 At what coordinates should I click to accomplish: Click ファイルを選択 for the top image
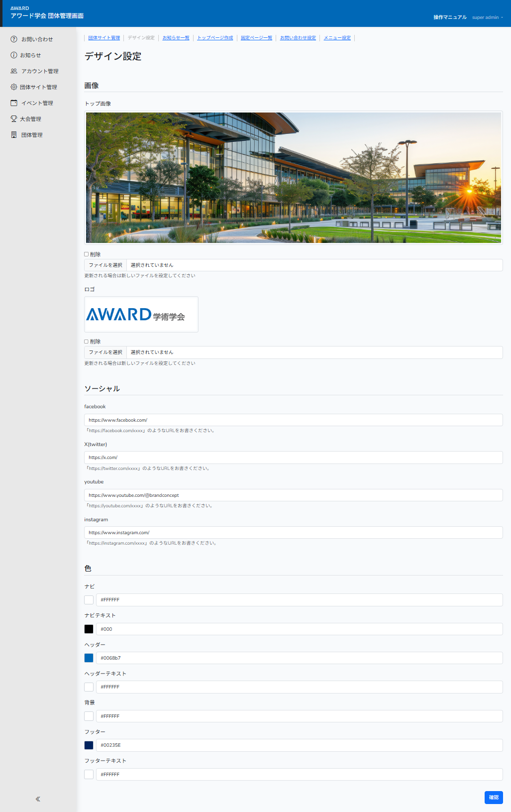(x=105, y=265)
